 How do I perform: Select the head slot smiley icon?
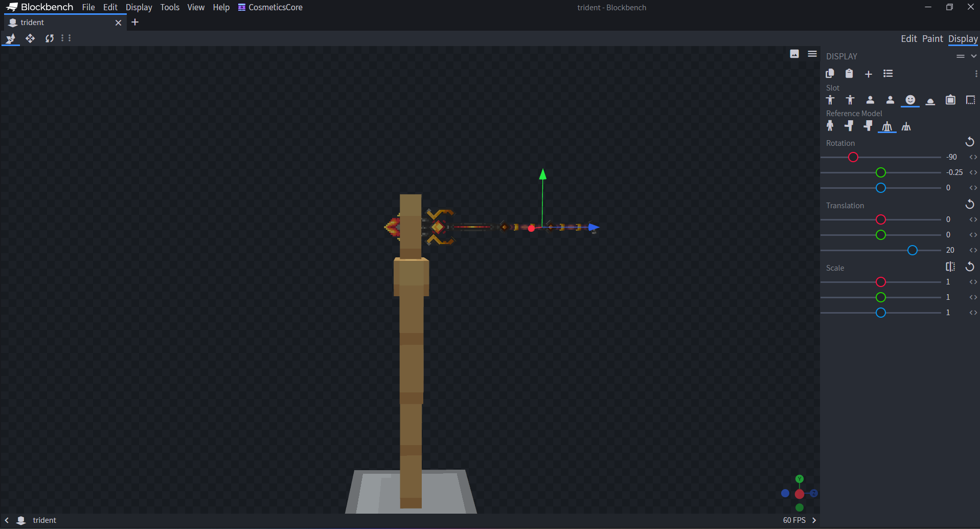[x=910, y=100]
